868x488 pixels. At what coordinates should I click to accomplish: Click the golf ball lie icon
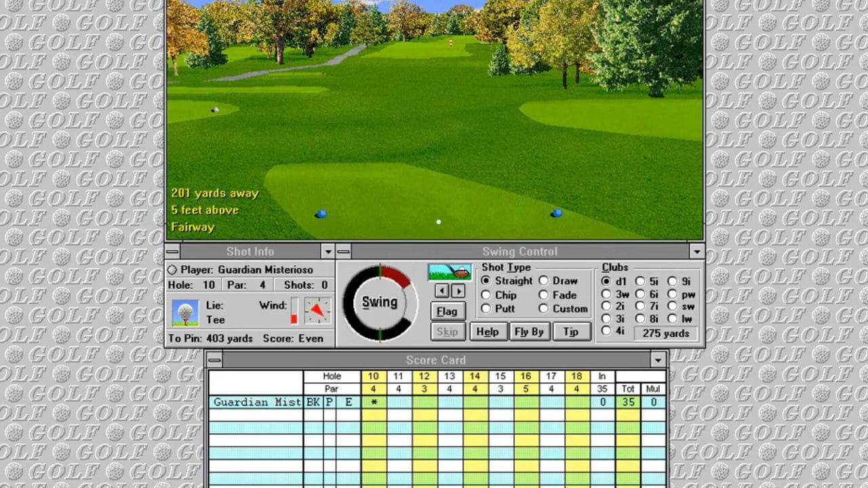[185, 313]
